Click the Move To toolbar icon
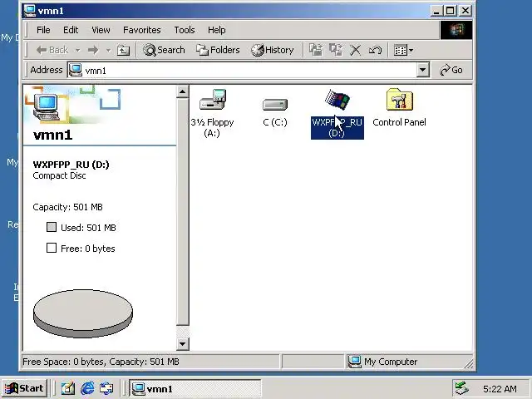532x399 pixels. click(316, 50)
